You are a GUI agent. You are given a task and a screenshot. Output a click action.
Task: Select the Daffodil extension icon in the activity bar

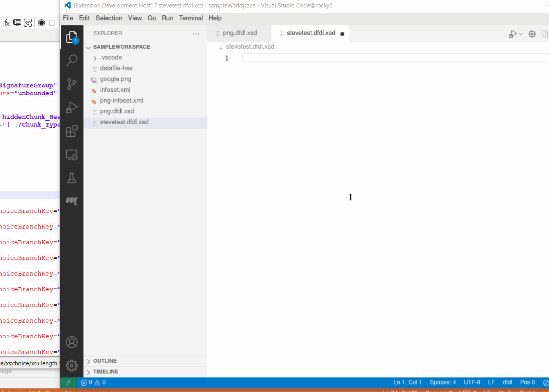click(72, 201)
